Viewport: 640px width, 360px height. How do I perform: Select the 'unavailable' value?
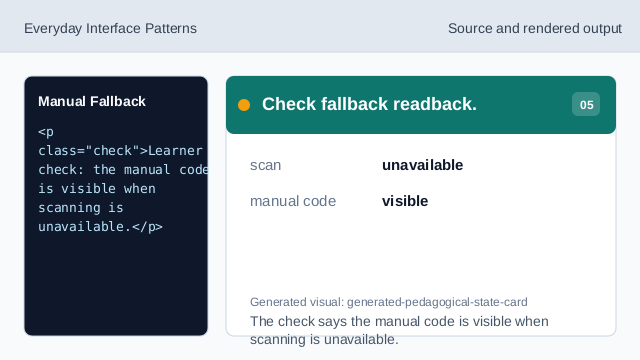pyautogui.click(x=422, y=165)
